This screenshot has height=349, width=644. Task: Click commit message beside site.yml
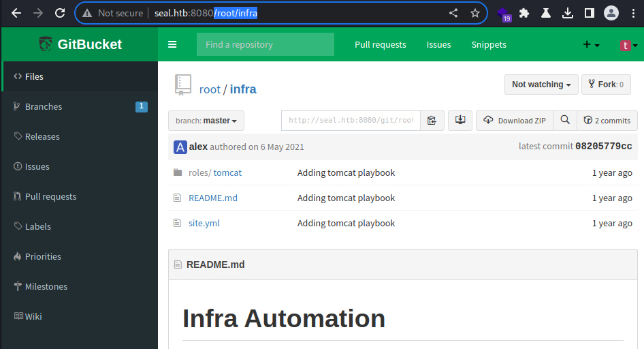pyautogui.click(x=346, y=223)
